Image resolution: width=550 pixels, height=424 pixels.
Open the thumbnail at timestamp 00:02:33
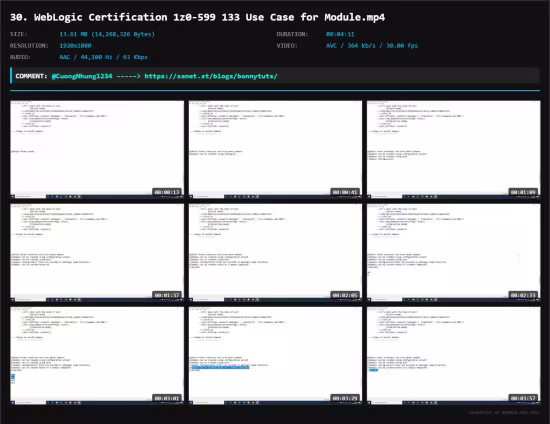[454, 253]
